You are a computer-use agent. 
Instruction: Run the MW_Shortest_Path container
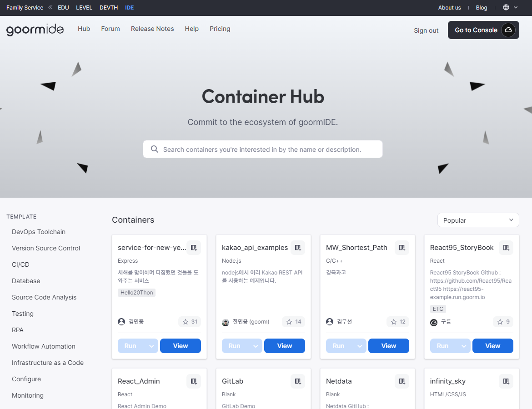[x=339, y=346]
